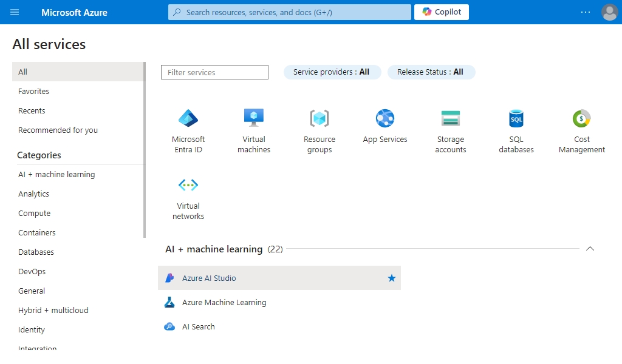Click the sidebar vertical scrollbar
This screenshot has height=364, width=622.
pos(145,150)
